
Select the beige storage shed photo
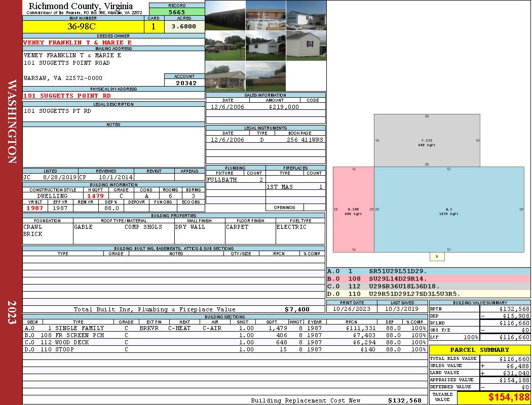[306, 46]
